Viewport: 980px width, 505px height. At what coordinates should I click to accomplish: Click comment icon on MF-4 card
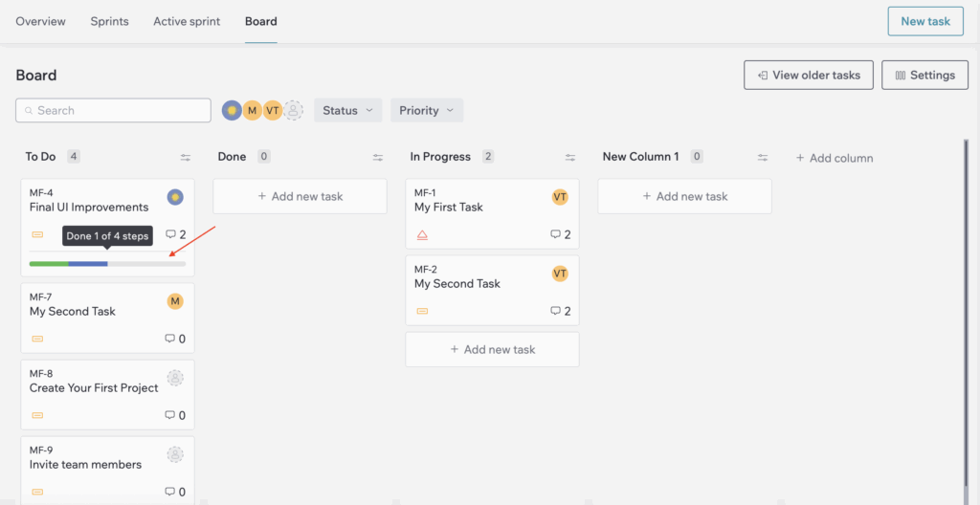click(x=170, y=234)
